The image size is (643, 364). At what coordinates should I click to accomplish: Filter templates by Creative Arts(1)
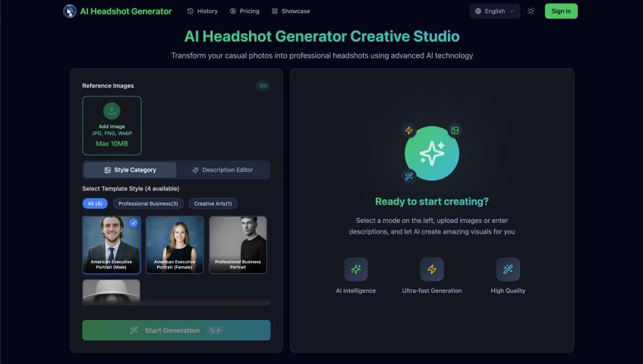tap(213, 203)
